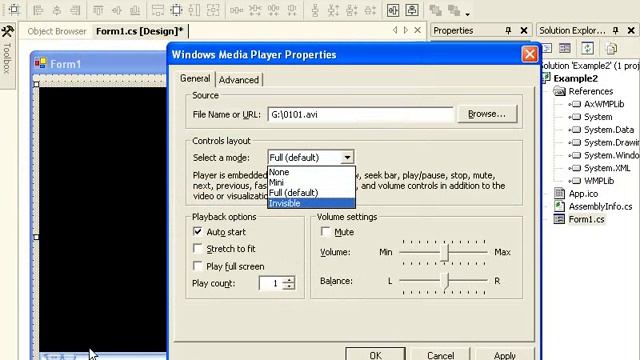Screen dimensions: 640x360
Task: Select App.ico in Solution Explorer
Action: point(583,193)
